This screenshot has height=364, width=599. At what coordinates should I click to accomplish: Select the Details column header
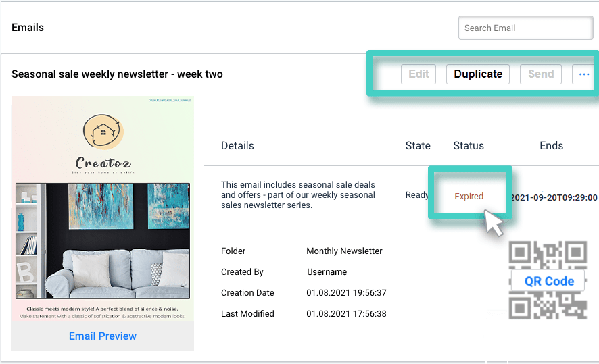pyautogui.click(x=237, y=146)
